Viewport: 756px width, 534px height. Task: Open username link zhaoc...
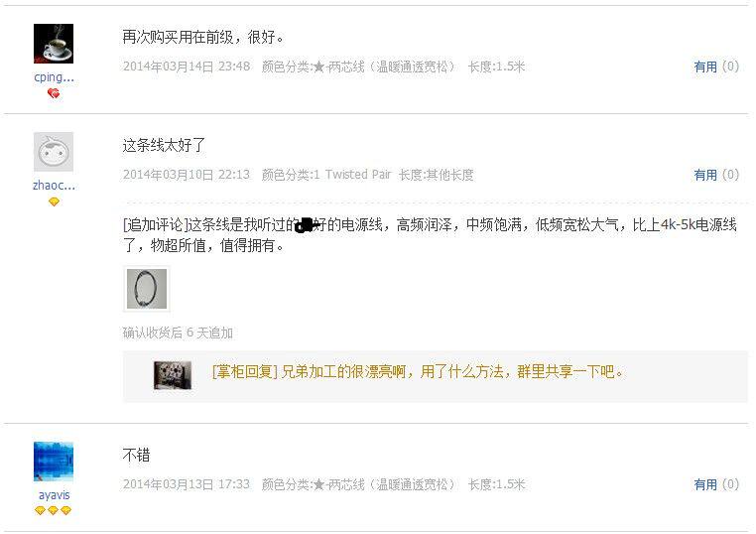[x=54, y=186]
